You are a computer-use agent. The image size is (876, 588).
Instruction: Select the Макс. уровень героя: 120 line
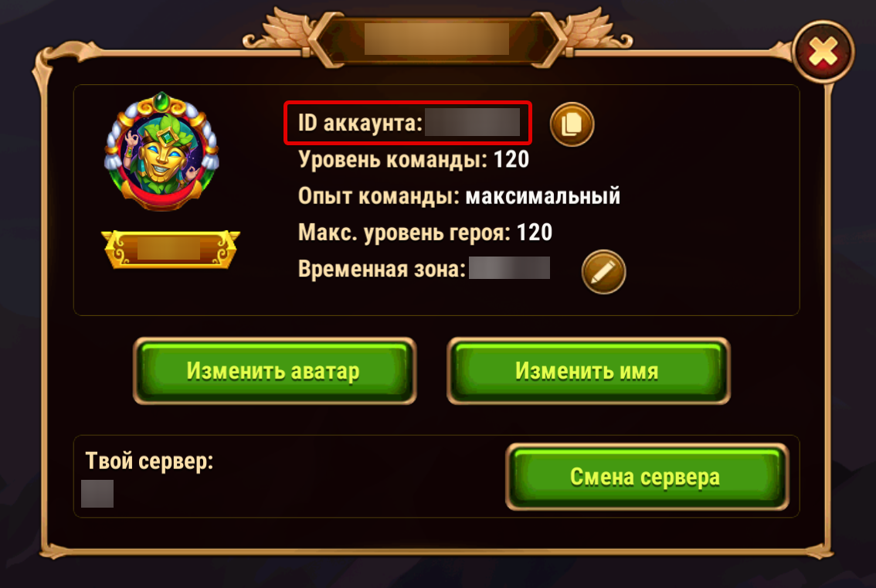[x=425, y=233]
